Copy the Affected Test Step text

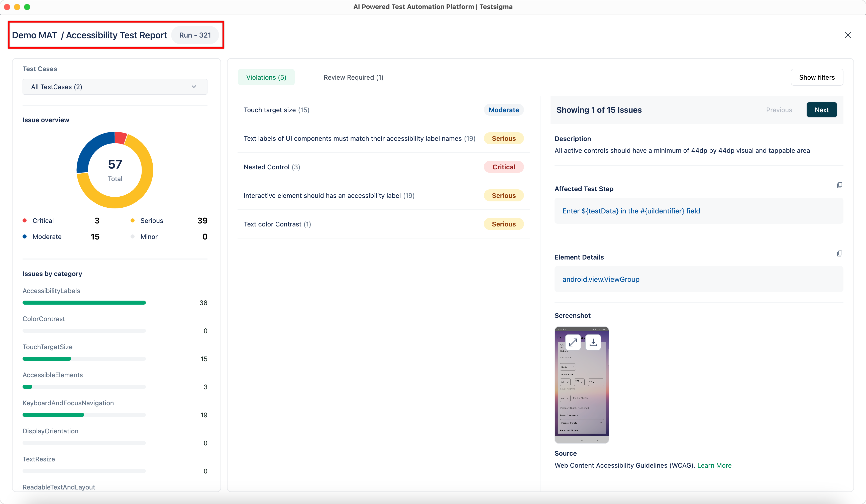tap(839, 185)
